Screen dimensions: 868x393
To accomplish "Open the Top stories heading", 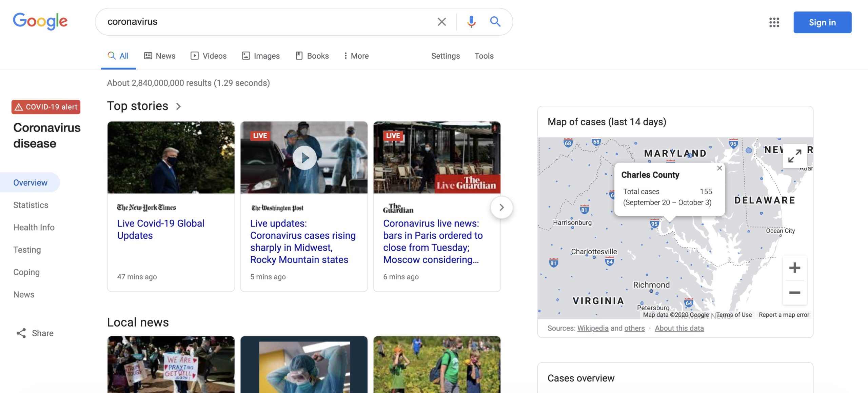I will pos(138,106).
